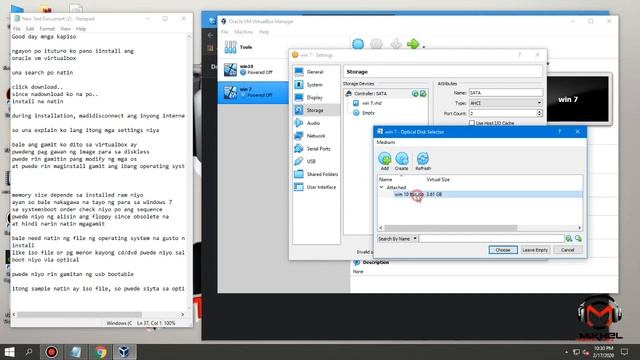Screen dimensions: 640x360
Task: Open the Edit menu in Notepad
Action: pos(30,29)
